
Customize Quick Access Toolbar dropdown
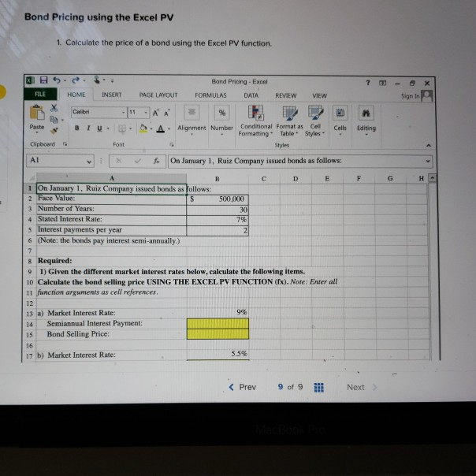click(x=112, y=80)
